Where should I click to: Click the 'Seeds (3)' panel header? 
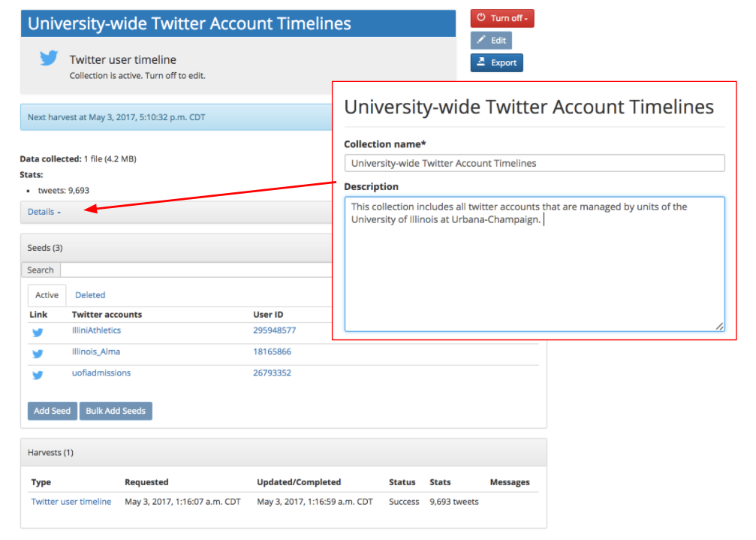pyautogui.click(x=176, y=248)
